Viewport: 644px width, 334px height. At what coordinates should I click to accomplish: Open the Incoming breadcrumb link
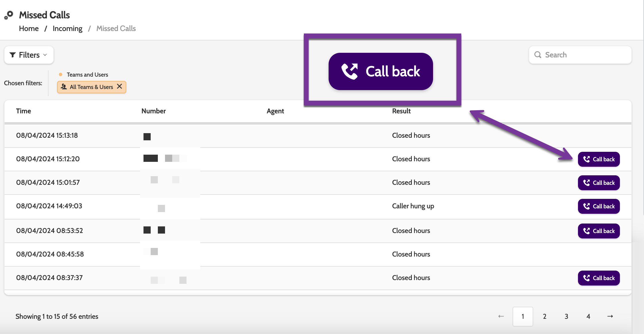67,28
